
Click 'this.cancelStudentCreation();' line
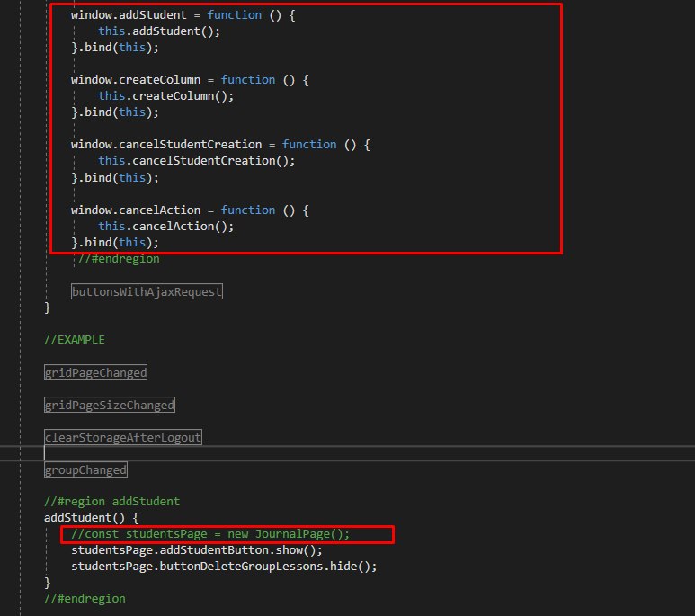[196, 161]
